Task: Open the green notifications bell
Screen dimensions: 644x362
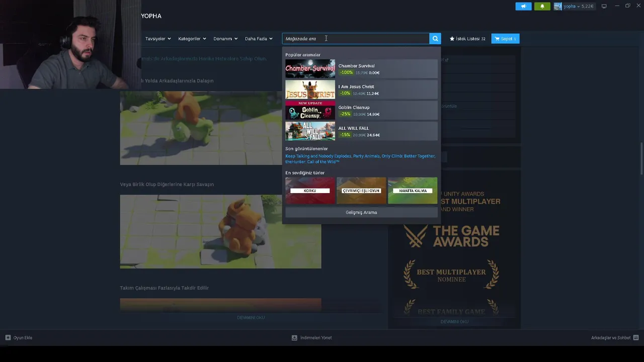Action: tap(542, 6)
